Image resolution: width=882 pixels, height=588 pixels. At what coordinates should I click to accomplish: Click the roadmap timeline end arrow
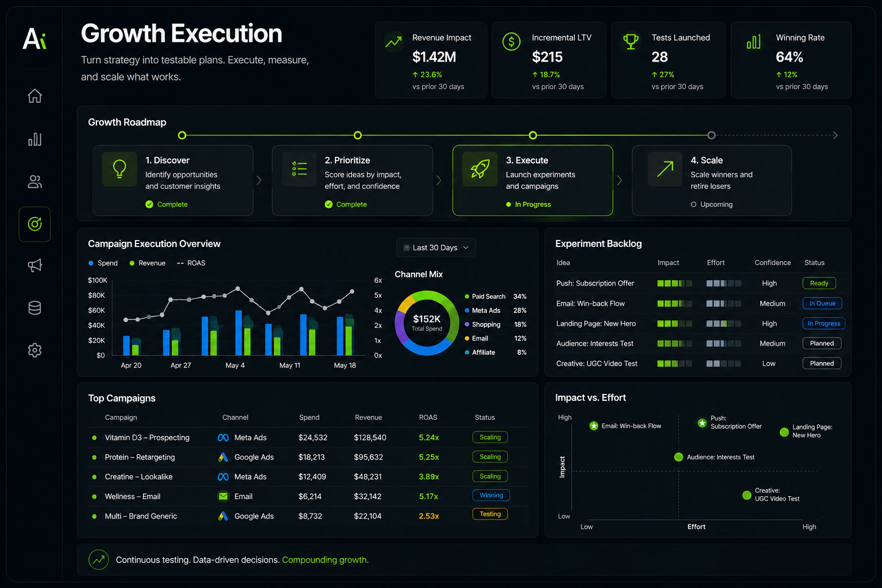(835, 136)
